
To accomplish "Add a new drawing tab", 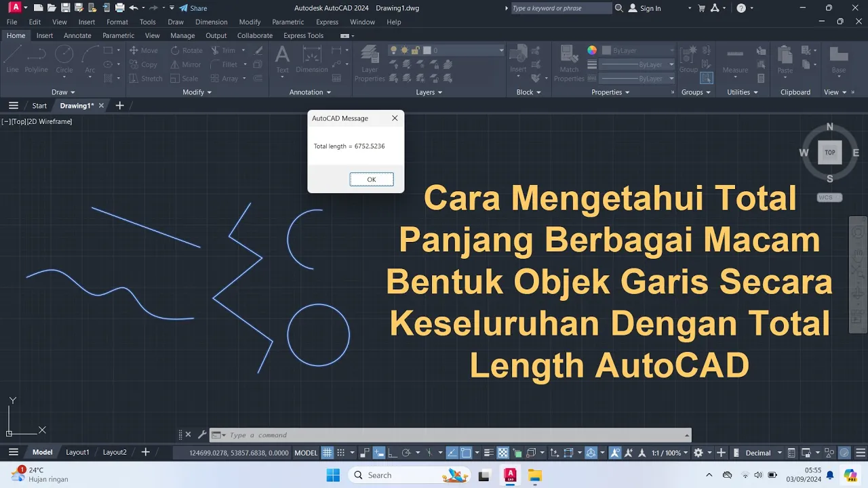I will 120,106.
